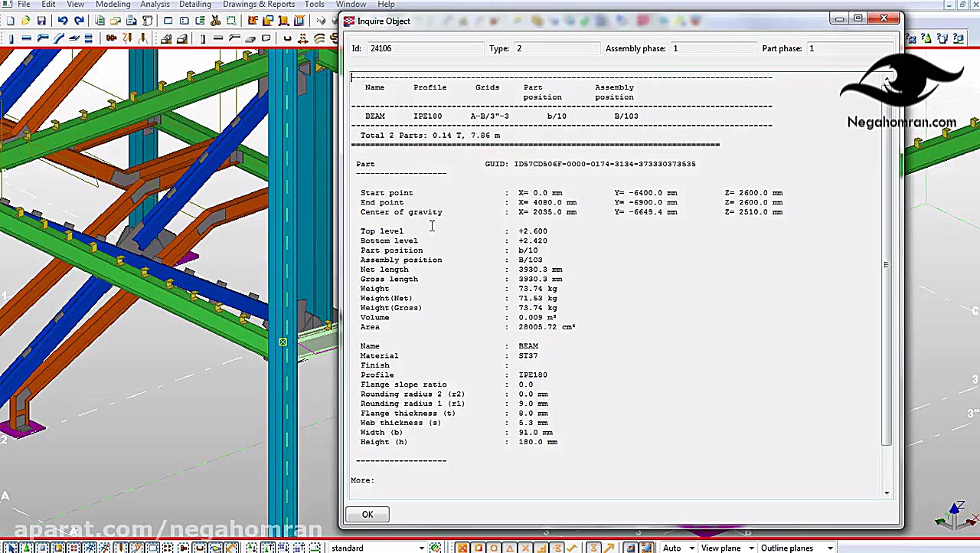
Task: Open the File menu
Action: pos(24,5)
